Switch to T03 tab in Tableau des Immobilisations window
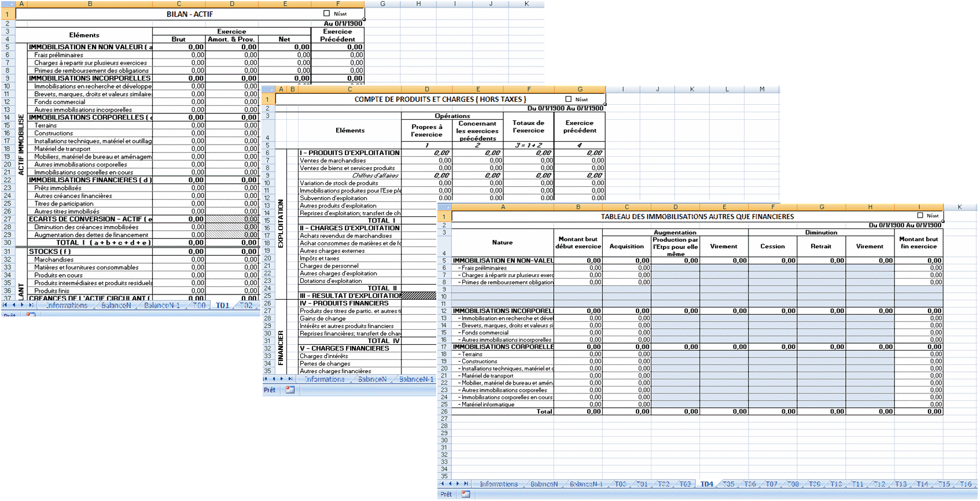The width and height of the screenshot is (980, 501). (685, 484)
